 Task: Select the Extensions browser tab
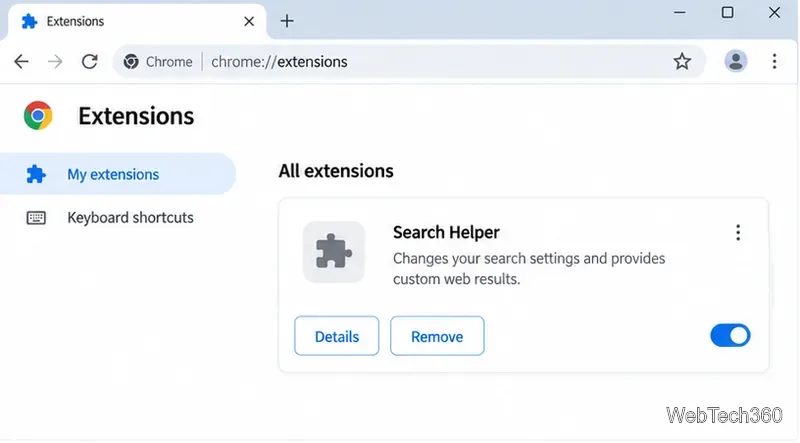pos(137,21)
